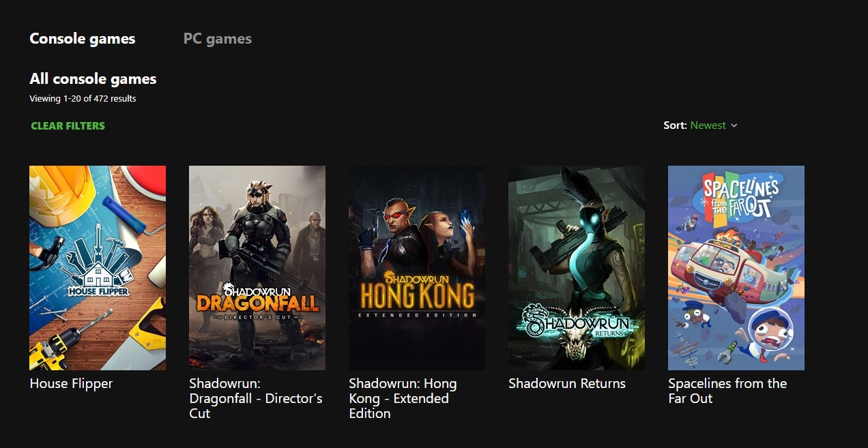The width and height of the screenshot is (868, 448).
Task: Open Shadowrun Dragonfall cover art
Action: [x=257, y=268]
